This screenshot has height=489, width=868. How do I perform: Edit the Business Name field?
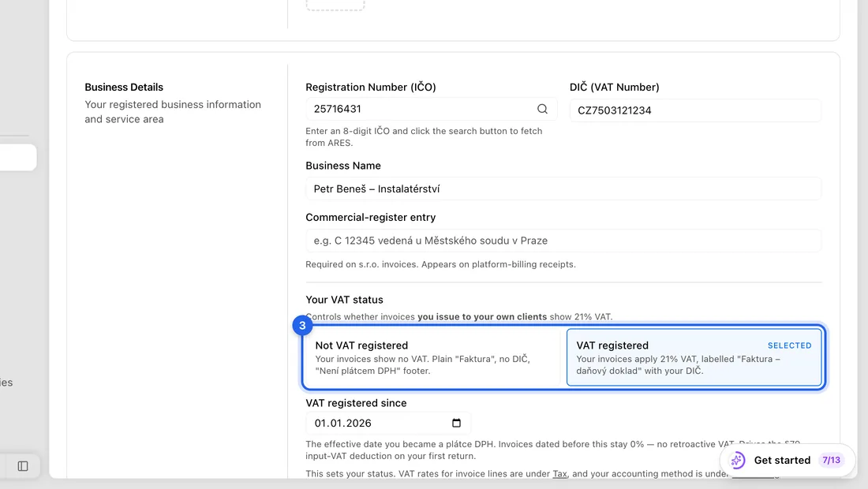point(563,189)
